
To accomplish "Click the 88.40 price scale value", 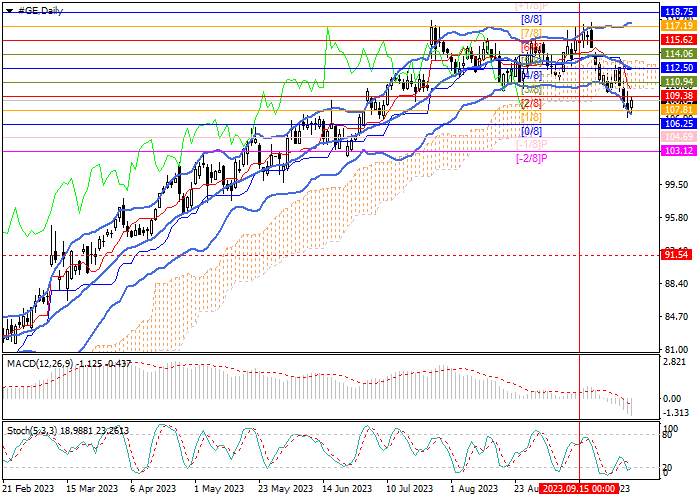I will coord(677,284).
